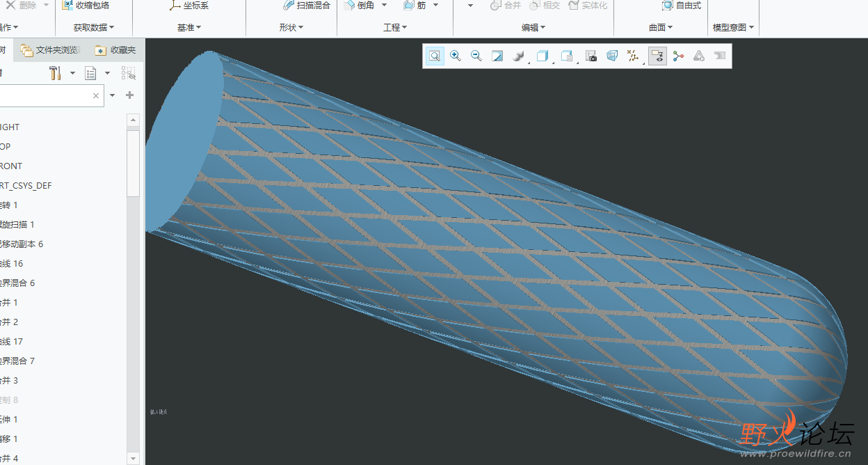Select the 界混合 6 tree item
Screen dimensions: 868x465
pyautogui.click(x=18, y=283)
